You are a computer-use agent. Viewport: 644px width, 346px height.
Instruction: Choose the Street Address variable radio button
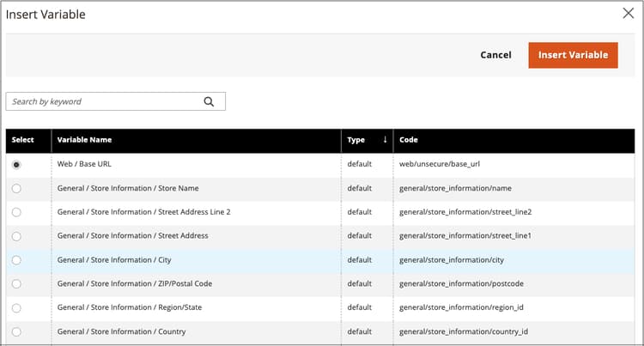coord(16,236)
